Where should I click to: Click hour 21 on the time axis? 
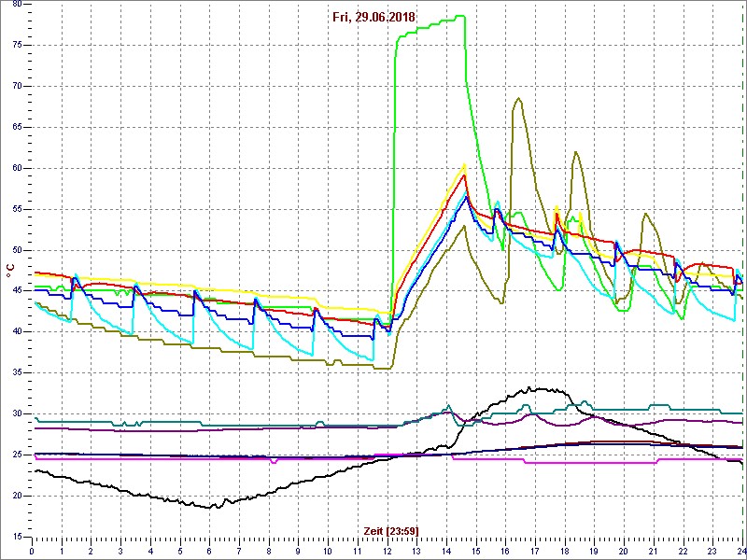(653, 551)
